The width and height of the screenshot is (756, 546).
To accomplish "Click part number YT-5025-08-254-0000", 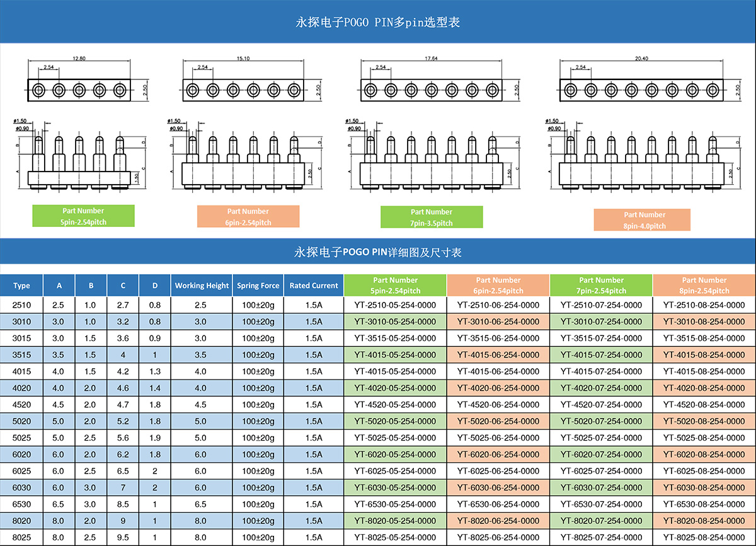I will pyautogui.click(x=704, y=438).
